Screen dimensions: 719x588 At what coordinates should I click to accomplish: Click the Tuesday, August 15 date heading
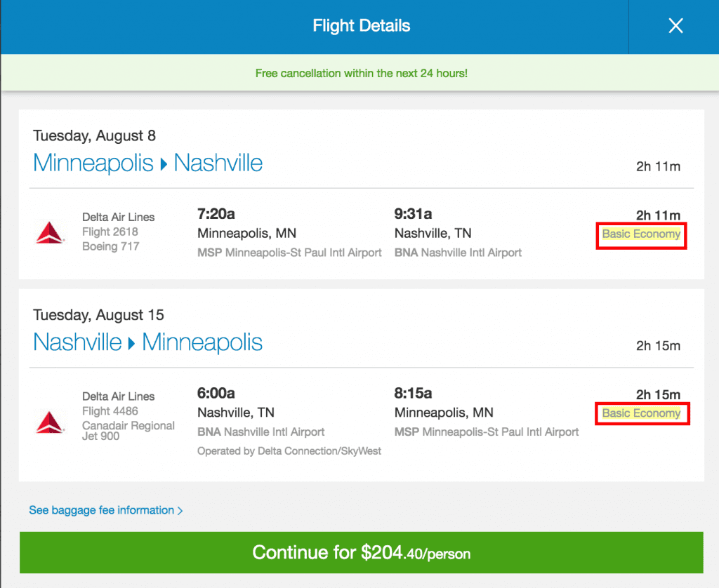[98, 315]
